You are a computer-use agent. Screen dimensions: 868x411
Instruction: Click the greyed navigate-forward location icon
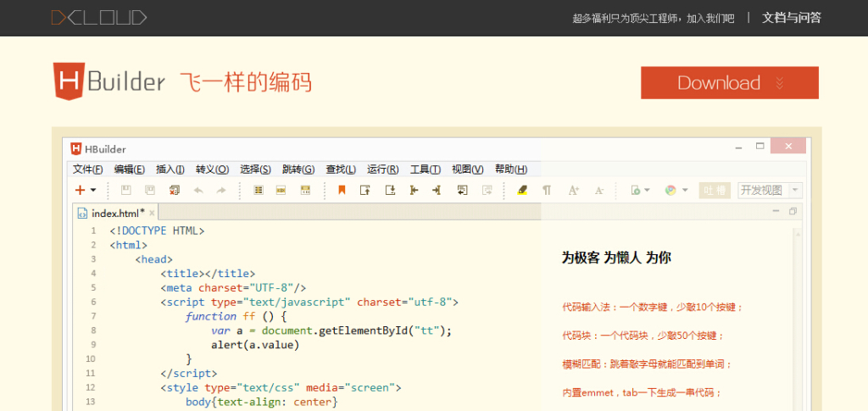487,191
